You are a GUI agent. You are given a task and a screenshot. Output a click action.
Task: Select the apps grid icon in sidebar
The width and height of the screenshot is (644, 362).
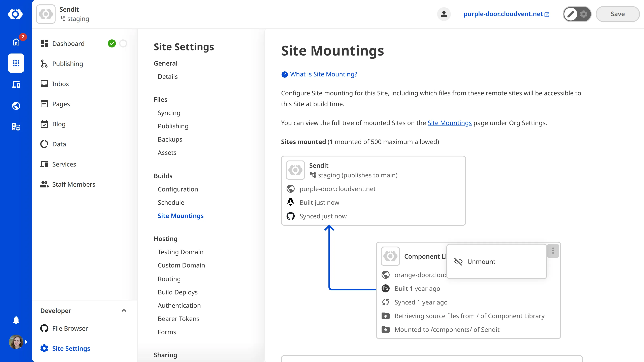coord(16,63)
